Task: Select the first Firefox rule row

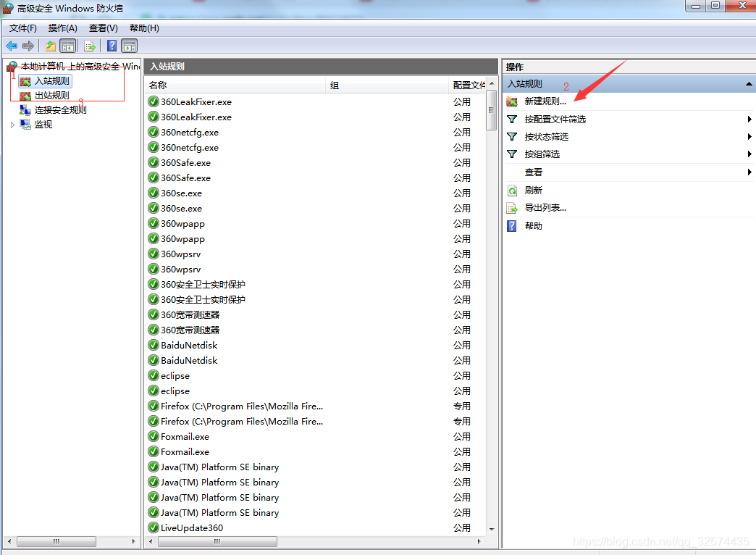Action: pos(315,406)
